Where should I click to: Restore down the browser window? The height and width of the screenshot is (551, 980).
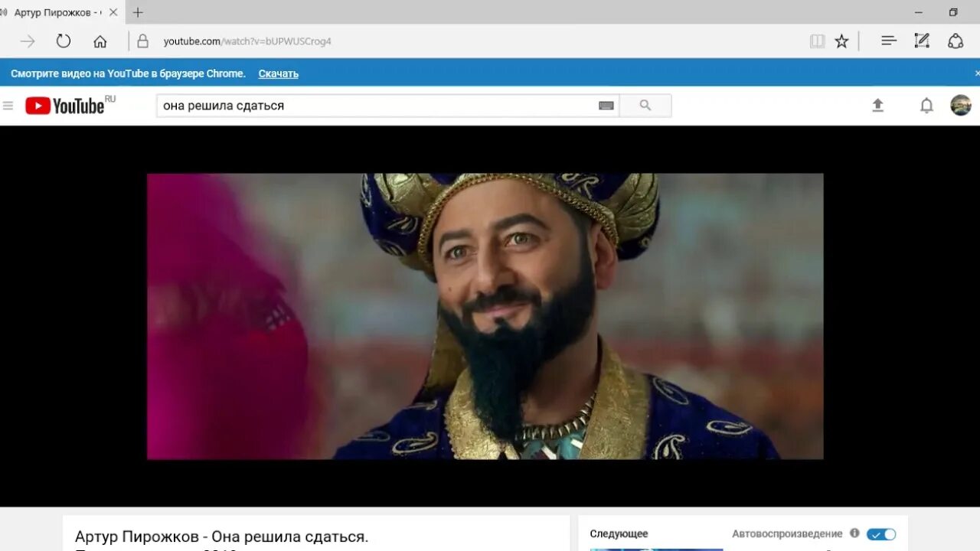(953, 12)
